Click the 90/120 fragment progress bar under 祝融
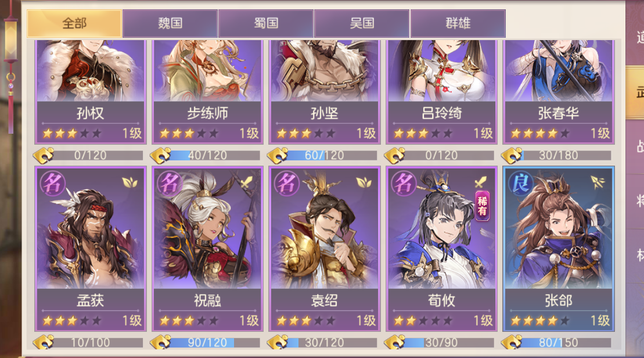644x358 pixels. [207, 342]
